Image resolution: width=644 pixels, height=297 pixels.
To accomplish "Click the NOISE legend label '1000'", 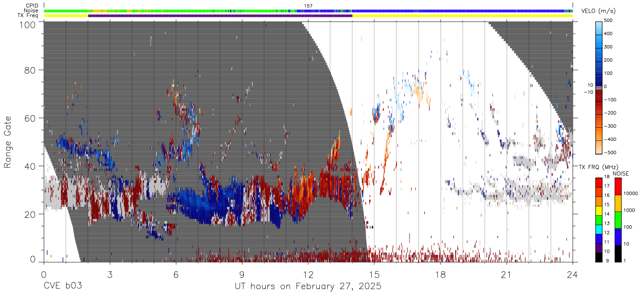I will 630,211.
